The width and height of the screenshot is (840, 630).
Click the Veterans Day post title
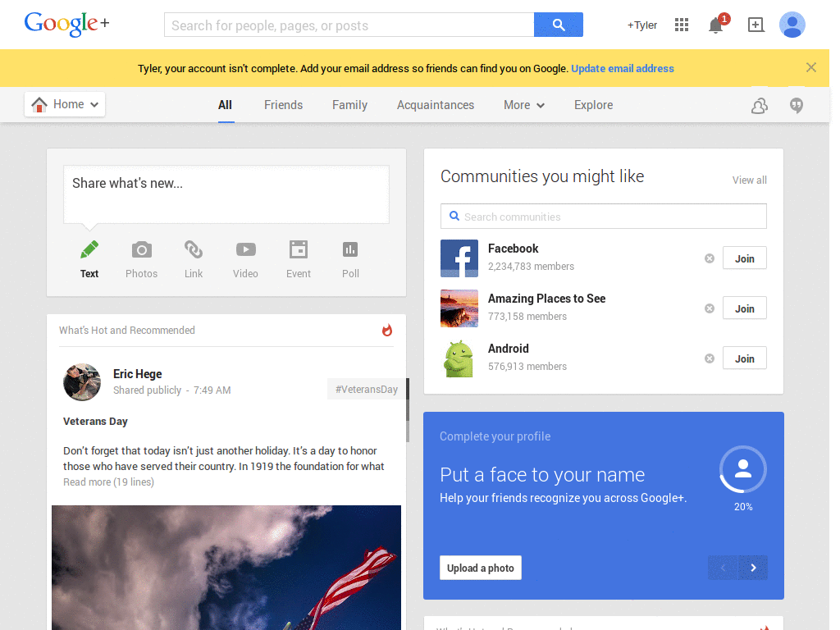click(x=95, y=421)
